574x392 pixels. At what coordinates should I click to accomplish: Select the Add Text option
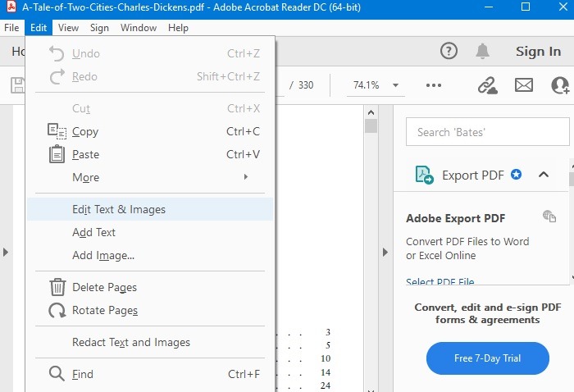click(x=150, y=232)
